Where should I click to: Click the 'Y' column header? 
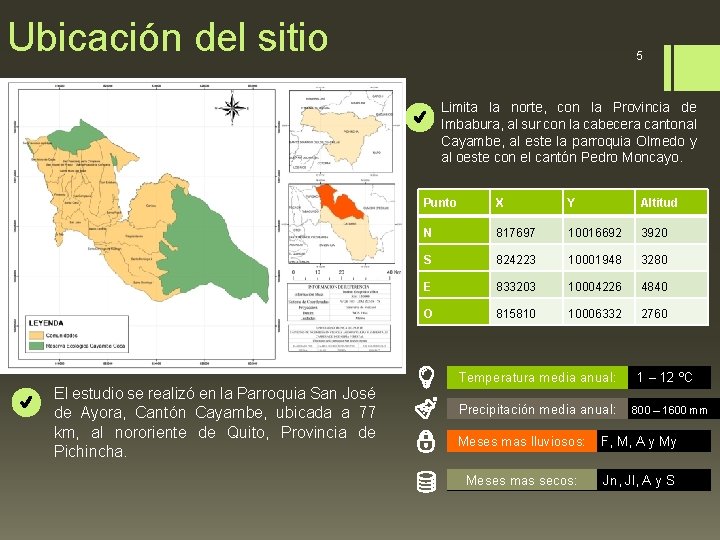599,202
